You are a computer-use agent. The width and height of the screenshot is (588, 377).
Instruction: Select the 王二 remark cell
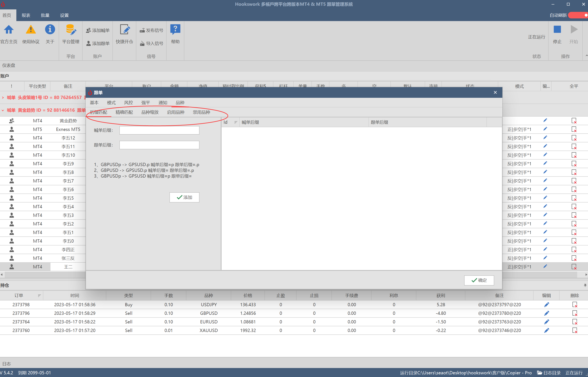68,267
